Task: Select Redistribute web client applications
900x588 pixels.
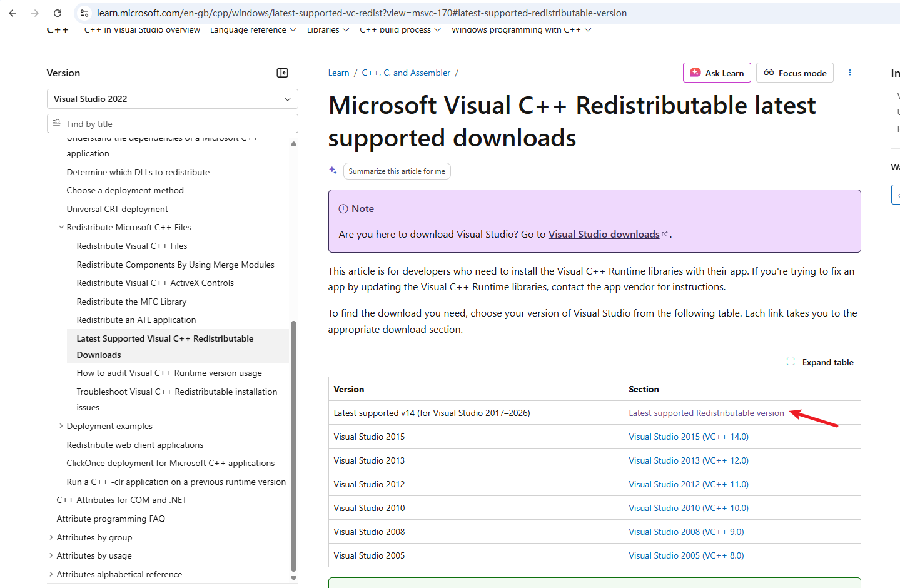Action: pyautogui.click(x=135, y=445)
